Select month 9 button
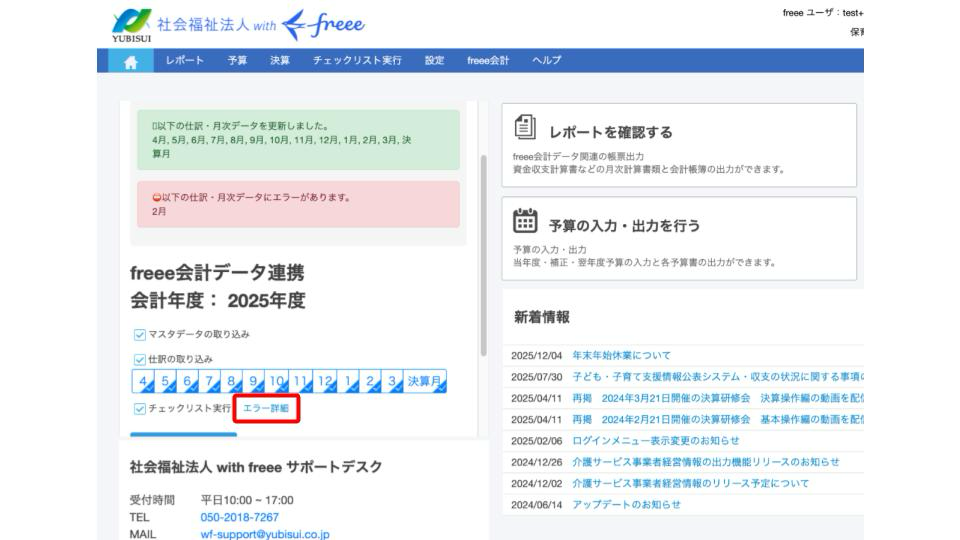 click(253, 381)
